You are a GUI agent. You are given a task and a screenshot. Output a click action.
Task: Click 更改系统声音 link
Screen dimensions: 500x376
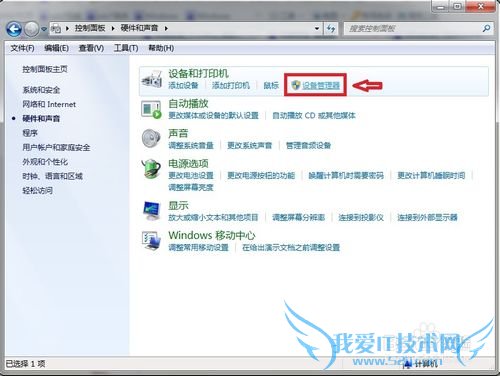click(x=249, y=146)
